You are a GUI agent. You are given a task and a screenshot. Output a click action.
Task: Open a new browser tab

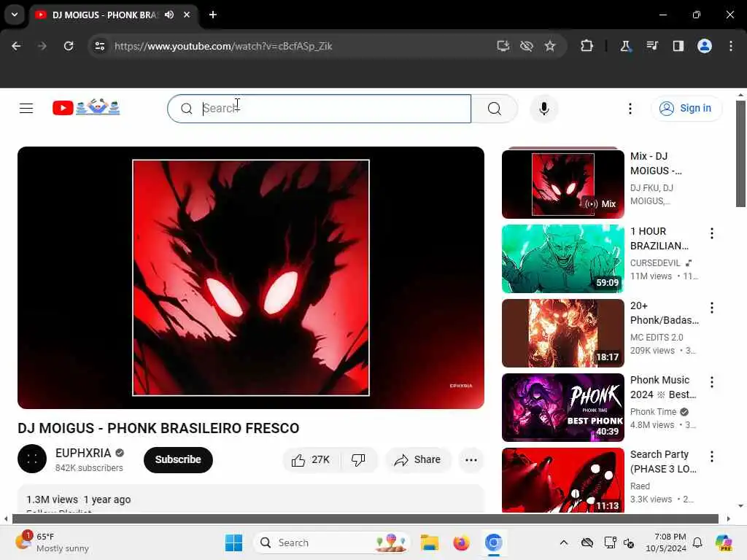pyautogui.click(x=213, y=15)
